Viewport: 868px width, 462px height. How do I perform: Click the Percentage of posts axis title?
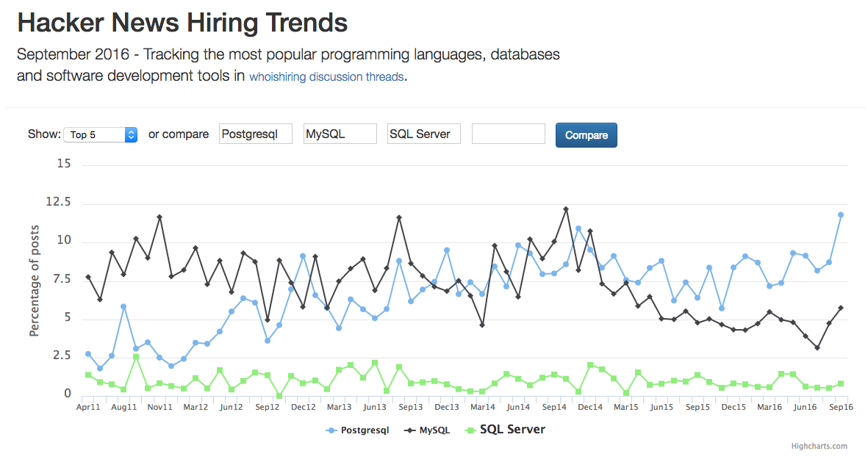click(x=35, y=281)
